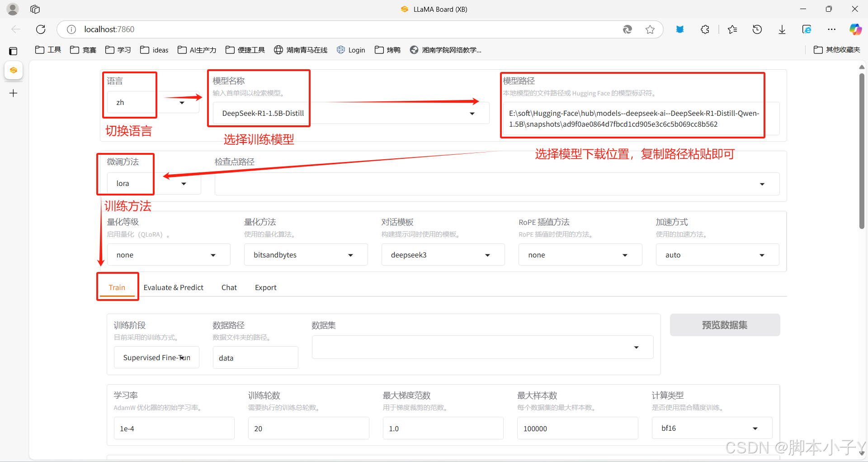Click the IE mode browser icon
This screenshot has height=462, width=868.
point(807,29)
